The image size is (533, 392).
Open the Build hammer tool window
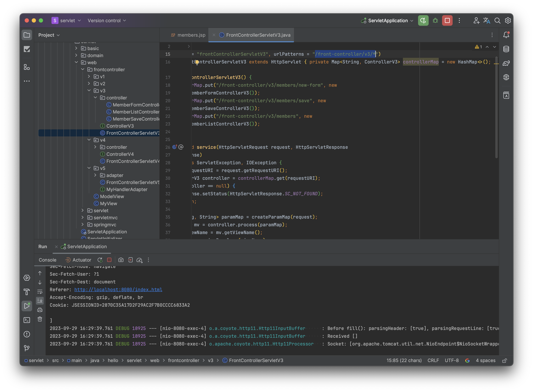[x=27, y=292]
